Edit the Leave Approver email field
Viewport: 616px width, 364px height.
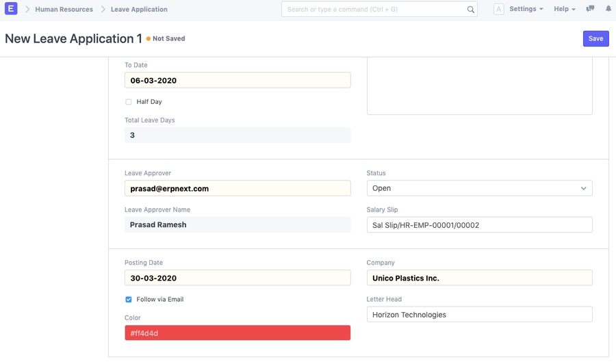click(238, 188)
